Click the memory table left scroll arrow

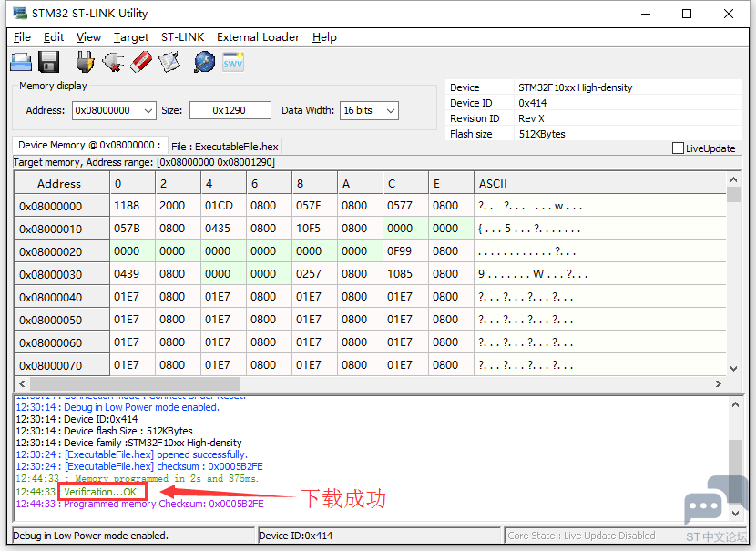(22, 383)
